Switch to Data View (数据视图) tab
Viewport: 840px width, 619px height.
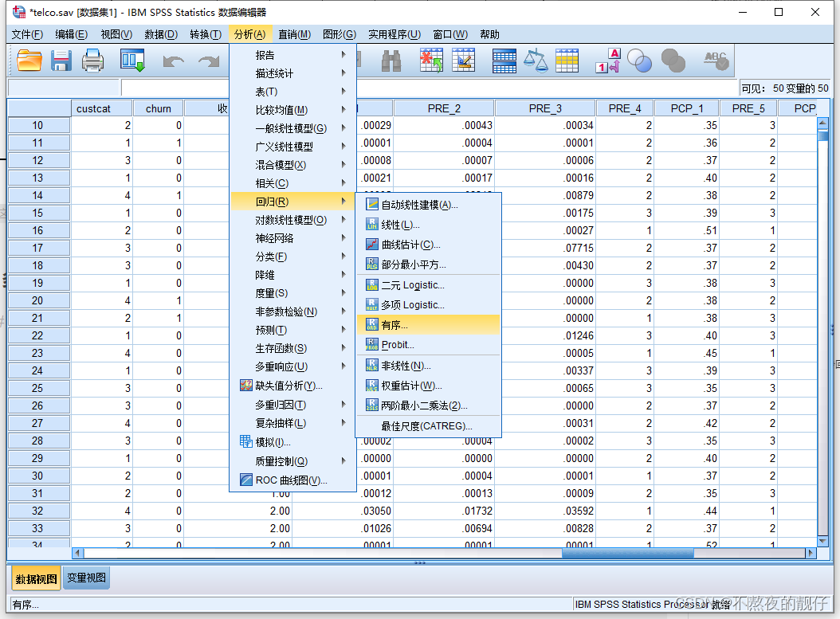[x=36, y=578]
